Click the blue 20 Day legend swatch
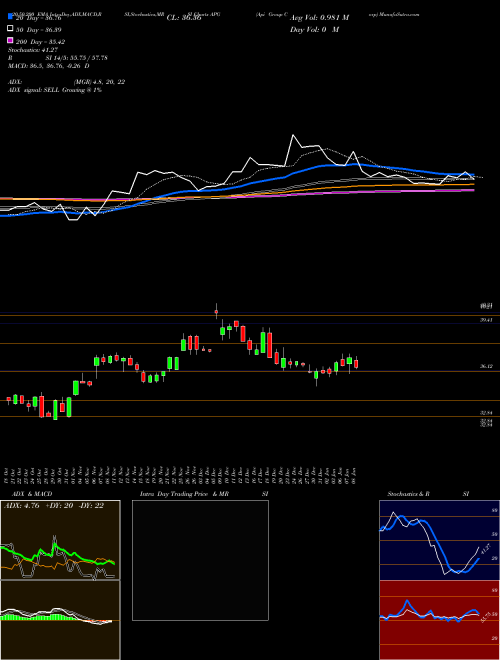This screenshot has width=500, height=660. (x=10, y=17)
